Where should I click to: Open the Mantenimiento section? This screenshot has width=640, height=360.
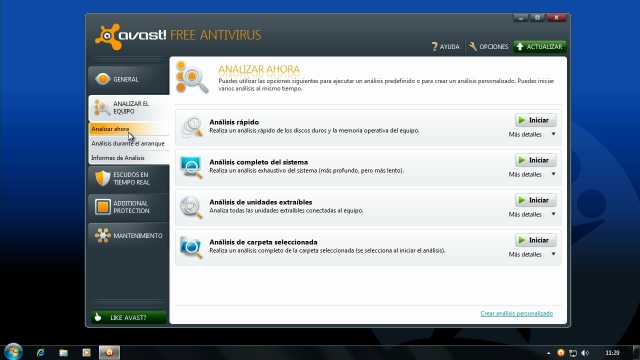click(x=129, y=236)
